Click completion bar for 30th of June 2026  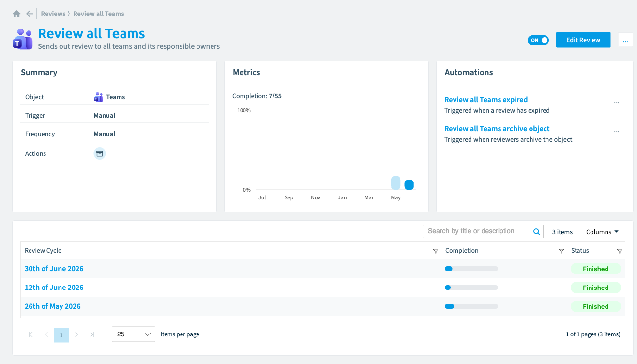[471, 269]
